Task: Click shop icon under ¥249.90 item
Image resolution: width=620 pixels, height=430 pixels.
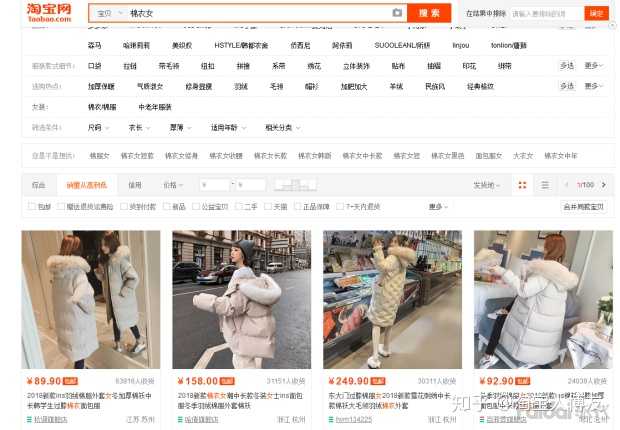Action: coord(331,419)
